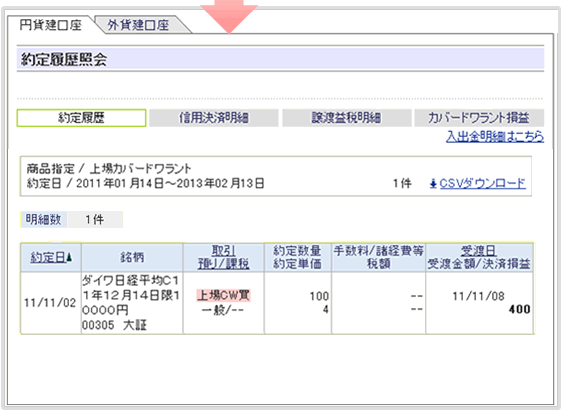This screenshot has height=412, width=562.
Task: Select the 上場CW買 transaction label
Action: 223,295
